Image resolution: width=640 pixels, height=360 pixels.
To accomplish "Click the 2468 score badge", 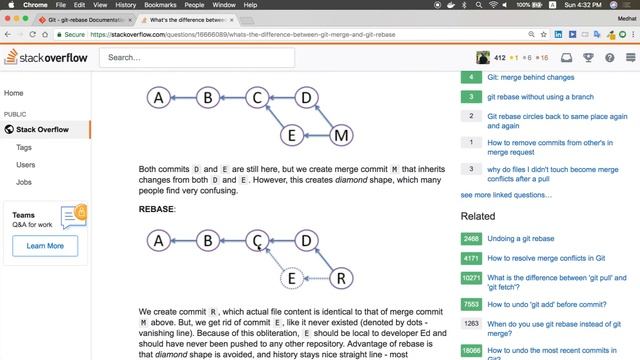I will pos(471,238).
